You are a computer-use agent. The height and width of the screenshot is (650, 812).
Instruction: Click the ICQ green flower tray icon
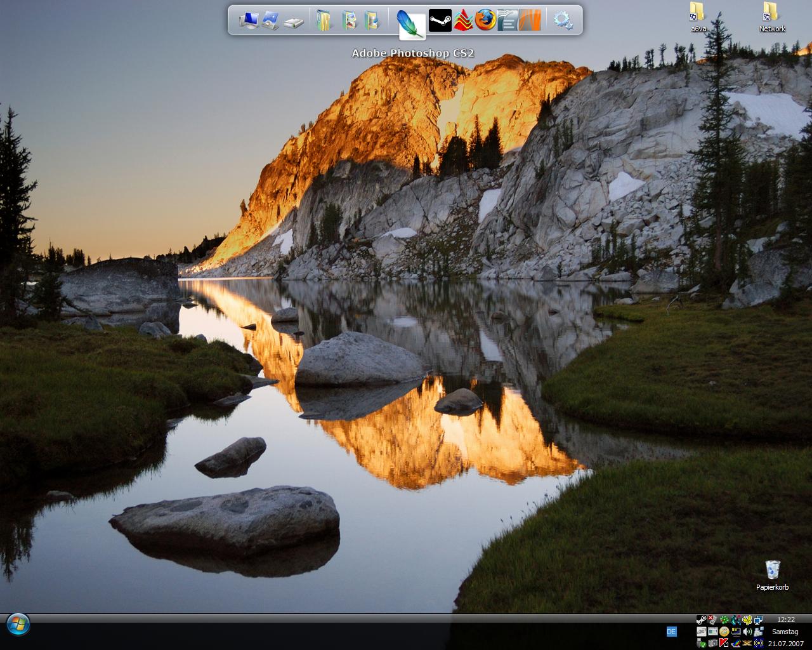point(724,620)
